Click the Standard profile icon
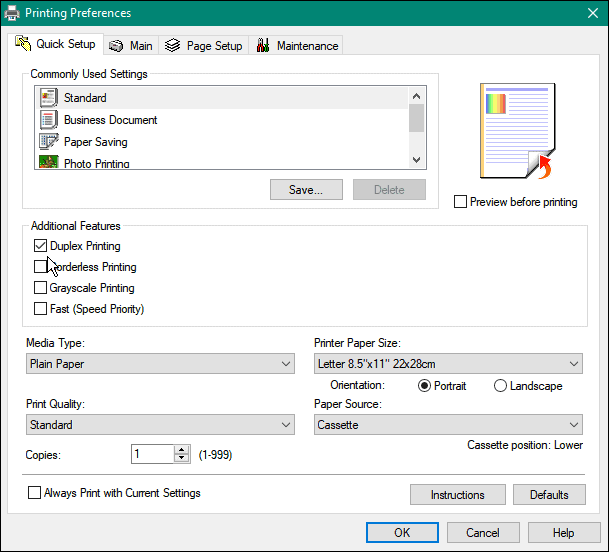609x552 pixels. click(x=49, y=98)
